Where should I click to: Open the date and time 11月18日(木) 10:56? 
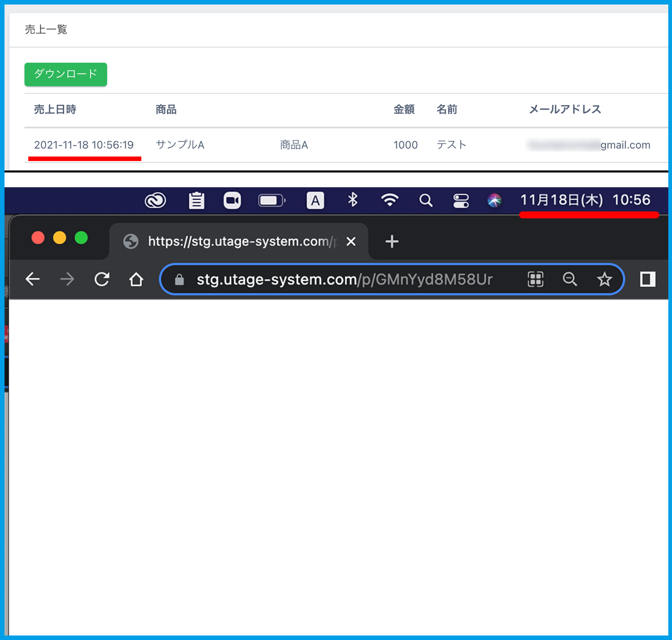(x=585, y=200)
